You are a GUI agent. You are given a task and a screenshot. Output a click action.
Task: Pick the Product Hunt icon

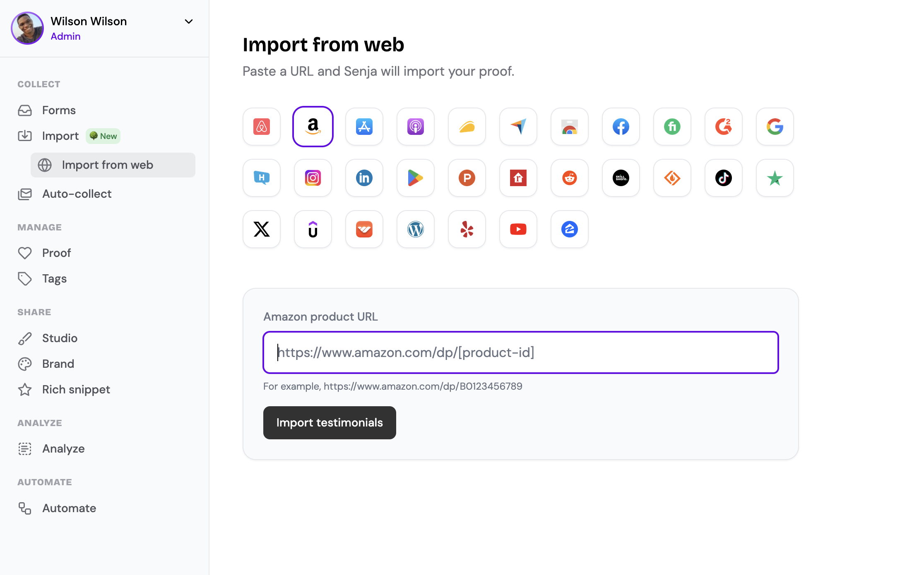pos(467,178)
